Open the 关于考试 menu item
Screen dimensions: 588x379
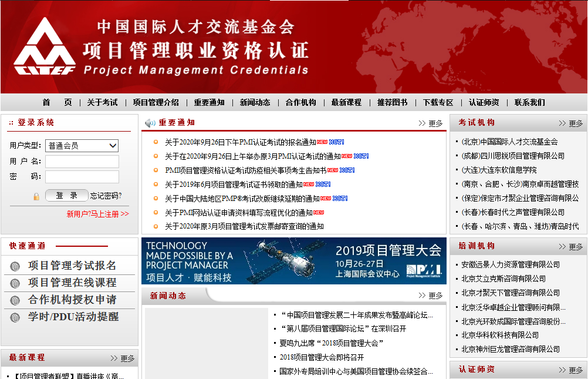104,102
